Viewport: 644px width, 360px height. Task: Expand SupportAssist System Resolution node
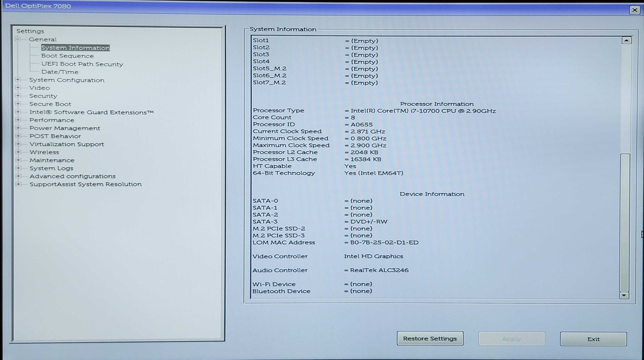point(18,184)
